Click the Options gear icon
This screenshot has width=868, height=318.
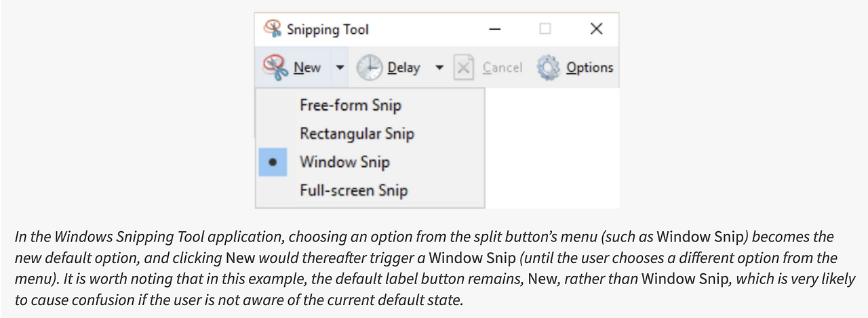548,67
